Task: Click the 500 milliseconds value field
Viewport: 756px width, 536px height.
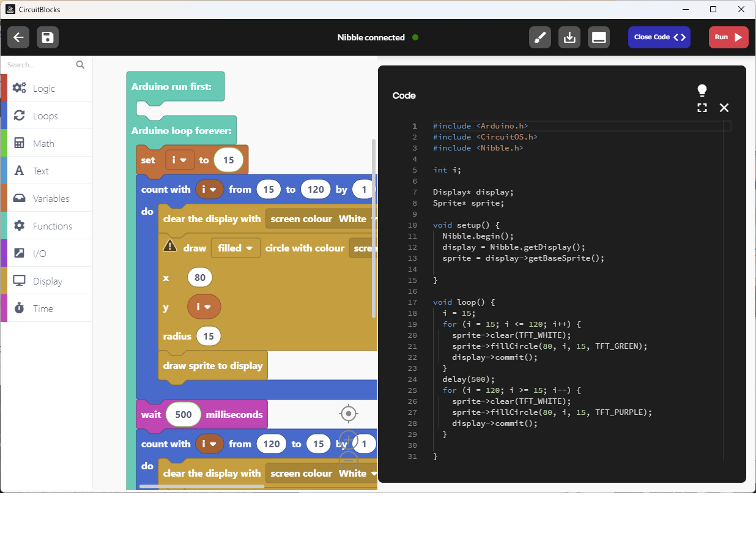Action: (183, 414)
